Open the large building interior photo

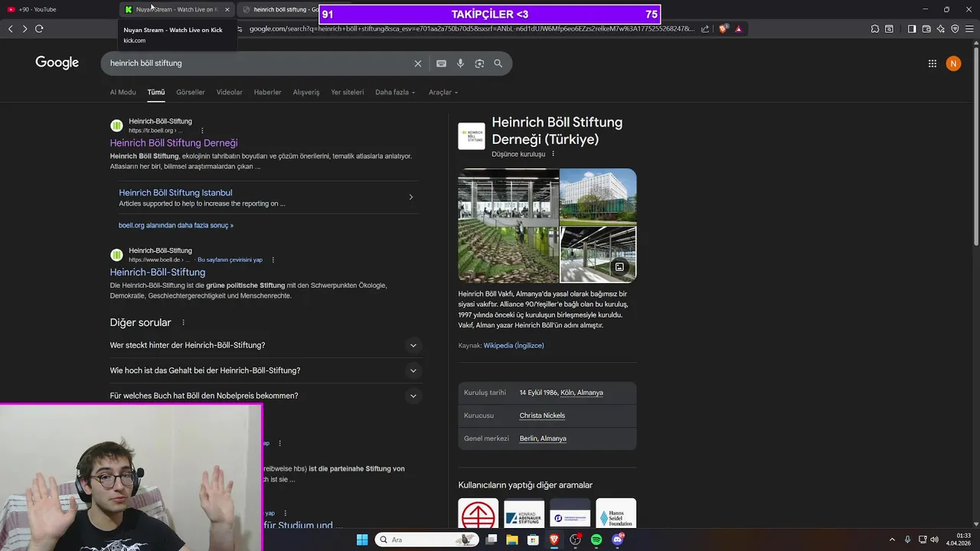pos(508,226)
